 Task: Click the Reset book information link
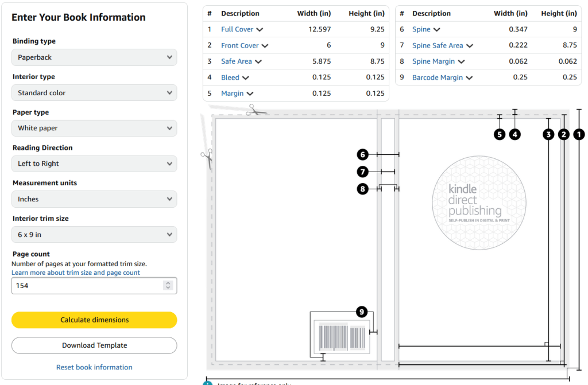(94, 367)
